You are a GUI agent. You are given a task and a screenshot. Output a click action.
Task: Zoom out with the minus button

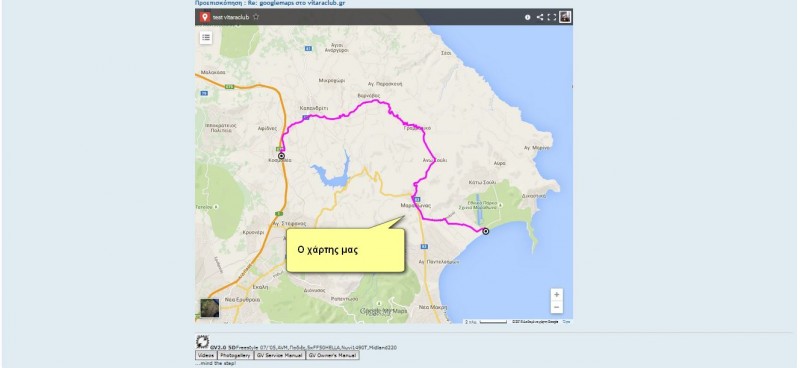(x=557, y=307)
